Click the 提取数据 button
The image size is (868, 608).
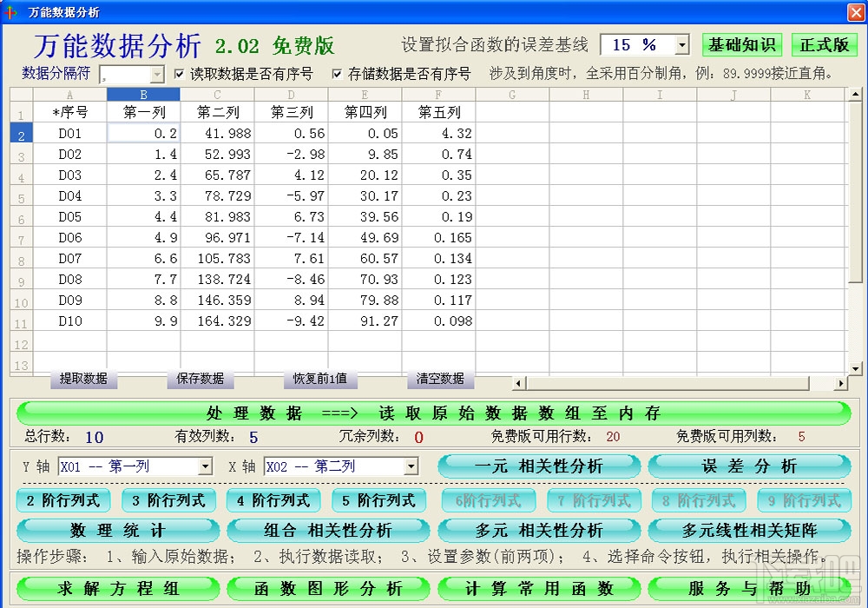tap(83, 379)
